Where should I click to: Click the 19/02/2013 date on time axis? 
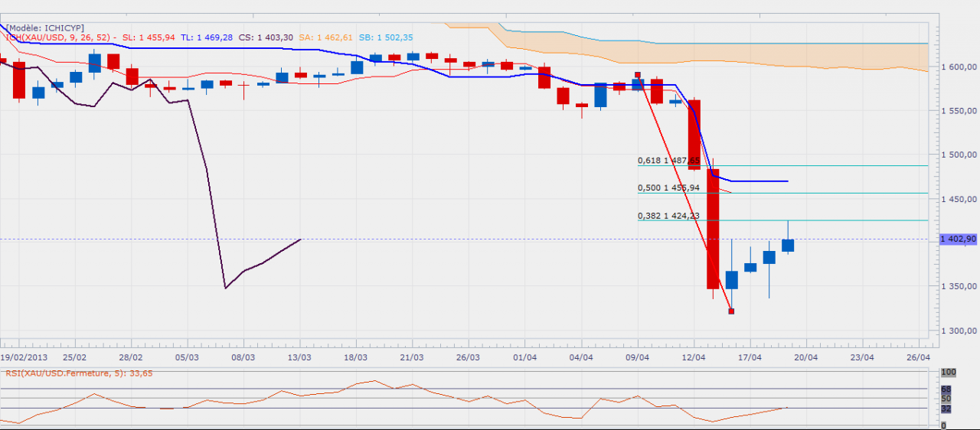(x=26, y=357)
